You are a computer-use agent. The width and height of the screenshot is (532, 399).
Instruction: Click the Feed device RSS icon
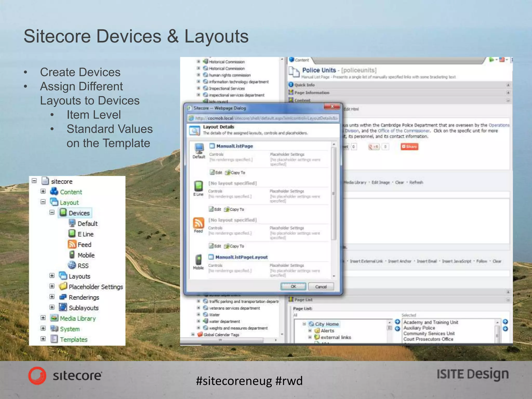click(x=198, y=223)
